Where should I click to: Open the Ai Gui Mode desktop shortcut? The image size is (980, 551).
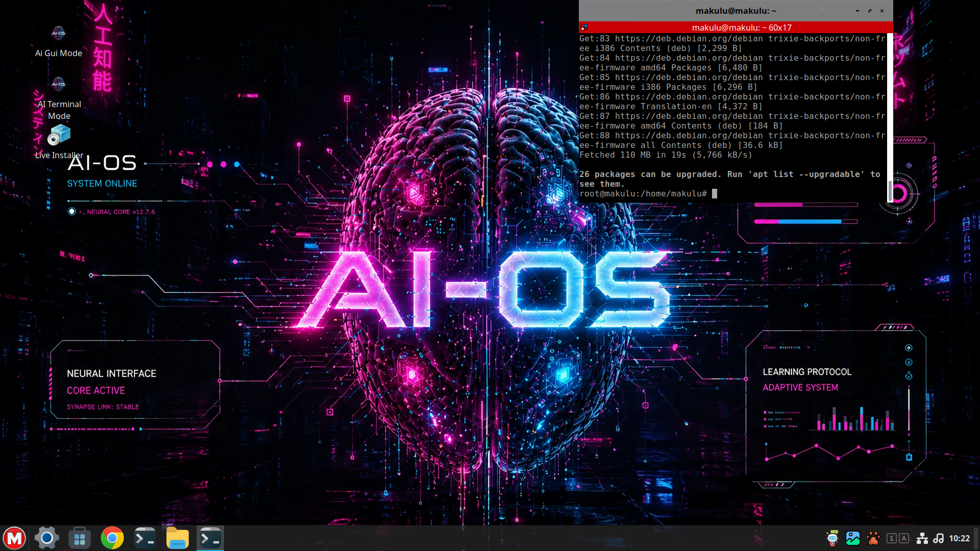[58, 41]
